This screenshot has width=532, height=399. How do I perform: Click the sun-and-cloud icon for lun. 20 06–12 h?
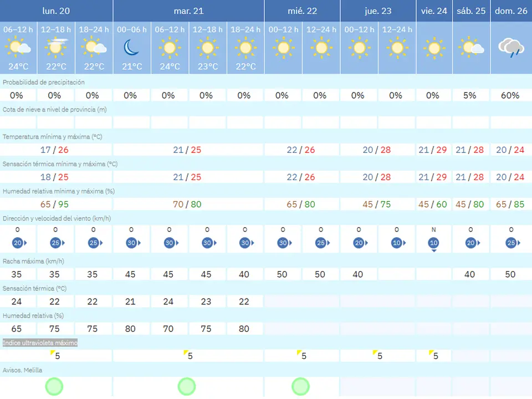pos(18,48)
